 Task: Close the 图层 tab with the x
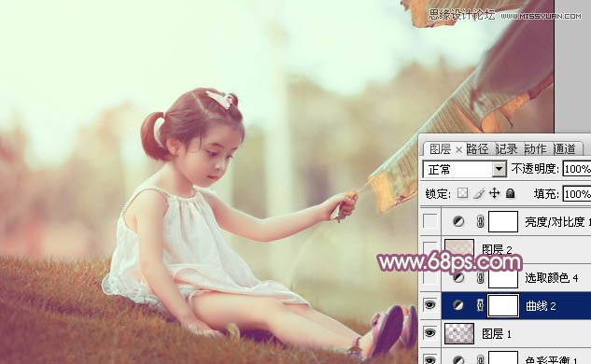pyautogui.click(x=458, y=150)
